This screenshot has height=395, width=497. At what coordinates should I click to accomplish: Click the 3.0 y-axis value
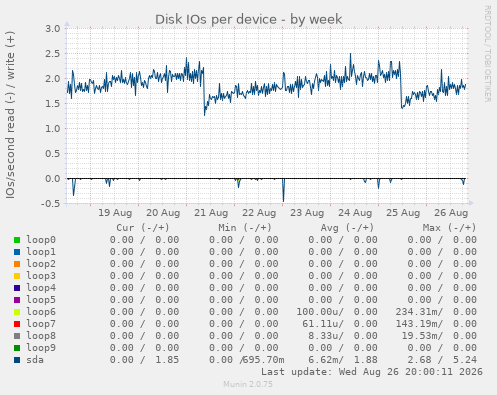(53, 29)
